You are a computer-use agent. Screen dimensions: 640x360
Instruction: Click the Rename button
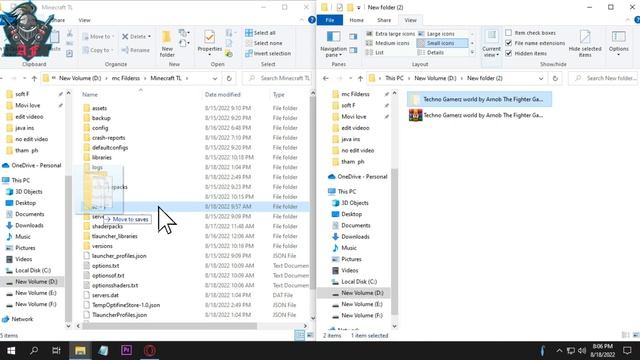click(136, 50)
